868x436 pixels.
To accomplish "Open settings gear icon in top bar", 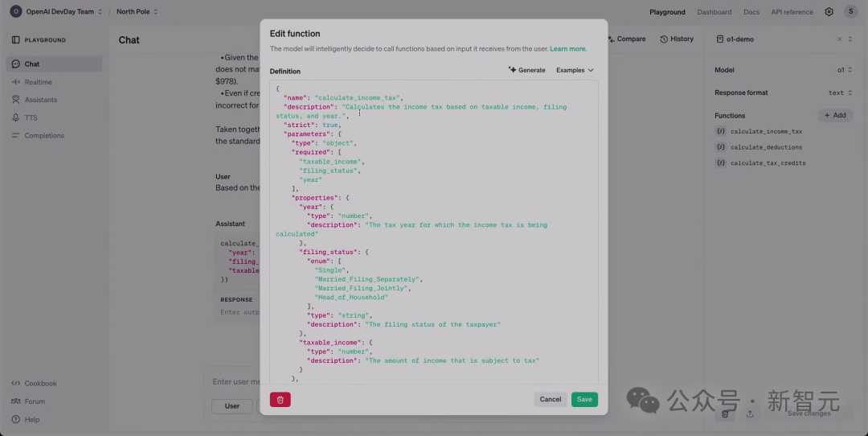I will pyautogui.click(x=829, y=12).
